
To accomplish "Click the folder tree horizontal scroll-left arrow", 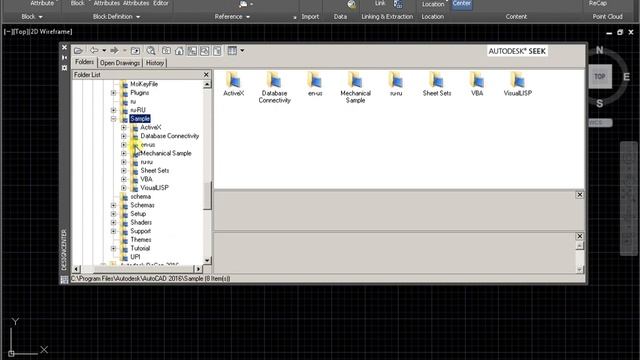I will (76, 269).
